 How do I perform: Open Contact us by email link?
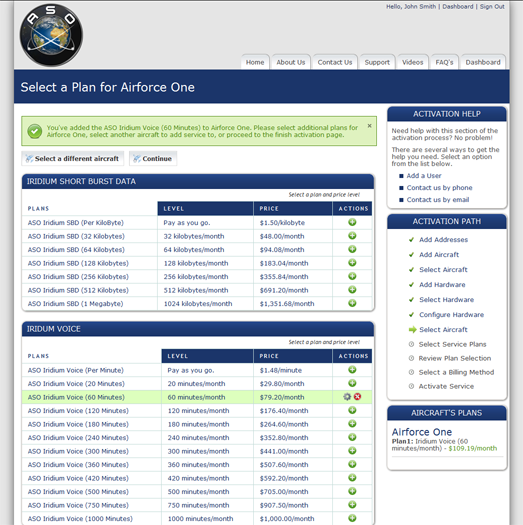click(438, 200)
